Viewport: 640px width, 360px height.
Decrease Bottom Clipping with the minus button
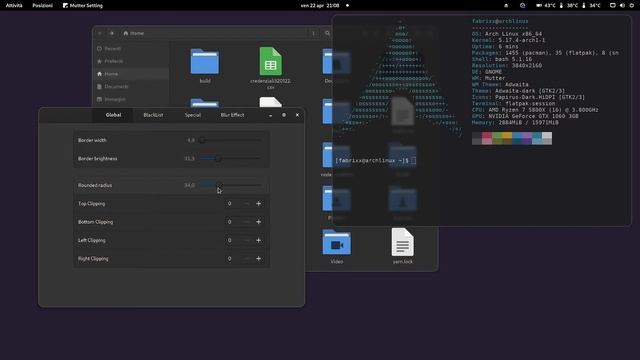[x=246, y=222]
